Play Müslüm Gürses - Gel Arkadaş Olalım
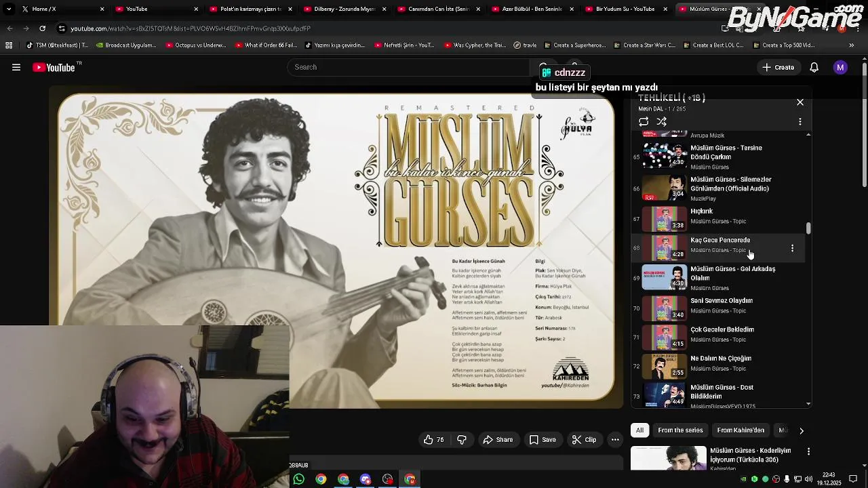This screenshot has height=488, width=868. [719, 278]
